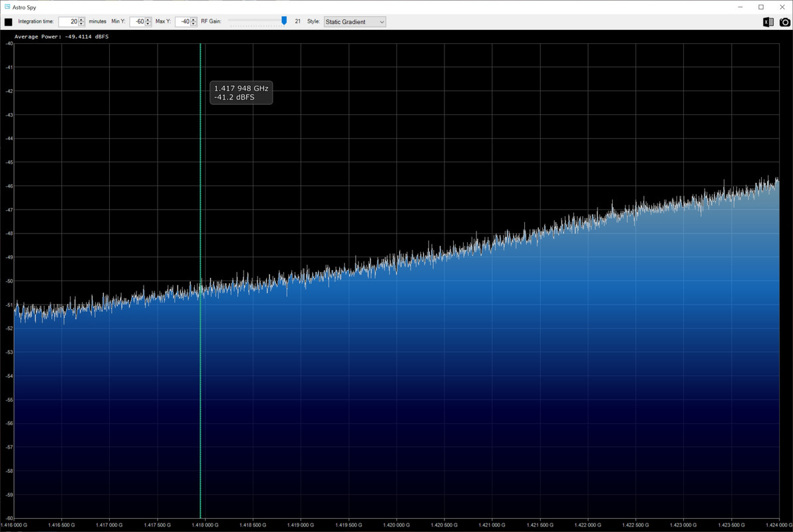Export spectrum data to Excel
This screenshot has height=532, width=793.
(768, 22)
